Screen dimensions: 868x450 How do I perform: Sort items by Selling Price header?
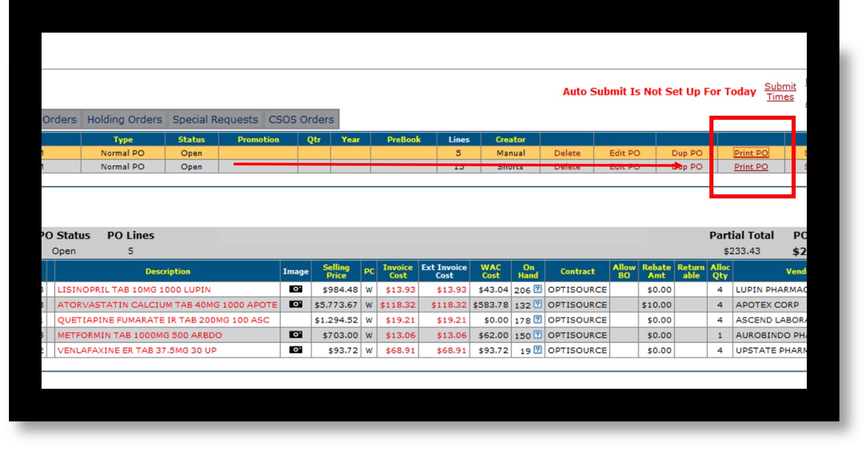336,271
